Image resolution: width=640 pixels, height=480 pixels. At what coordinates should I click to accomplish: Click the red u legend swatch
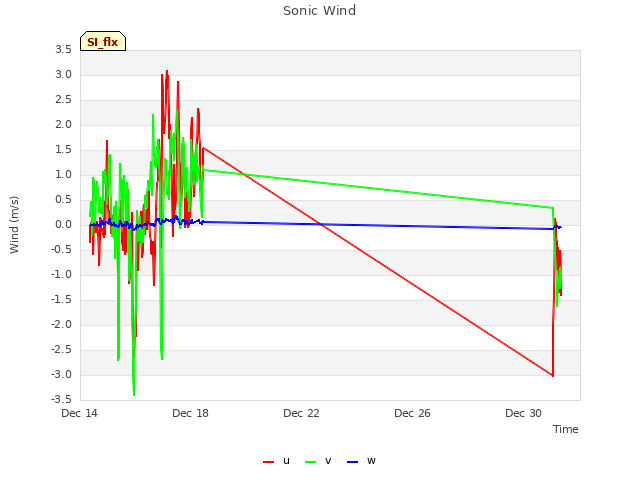click(x=269, y=462)
